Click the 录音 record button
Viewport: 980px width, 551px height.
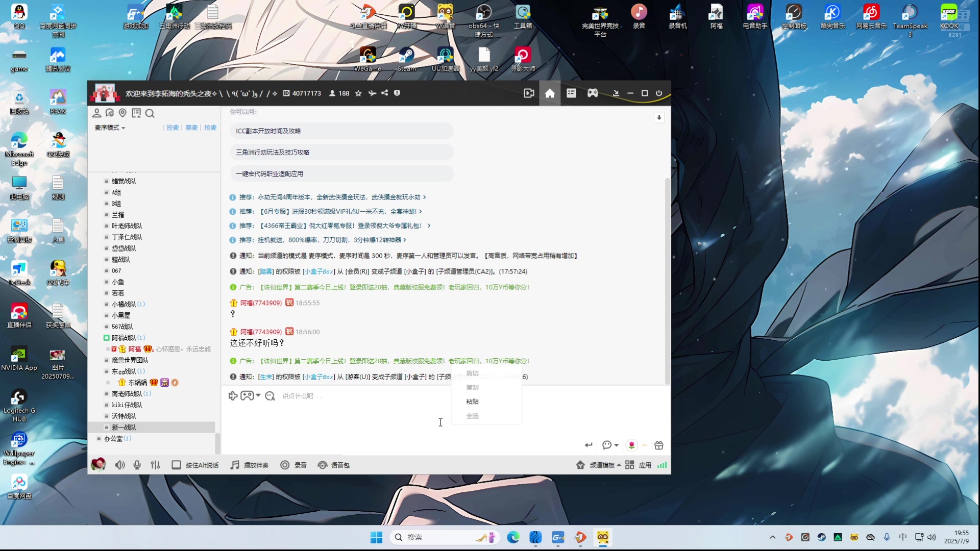coord(293,465)
